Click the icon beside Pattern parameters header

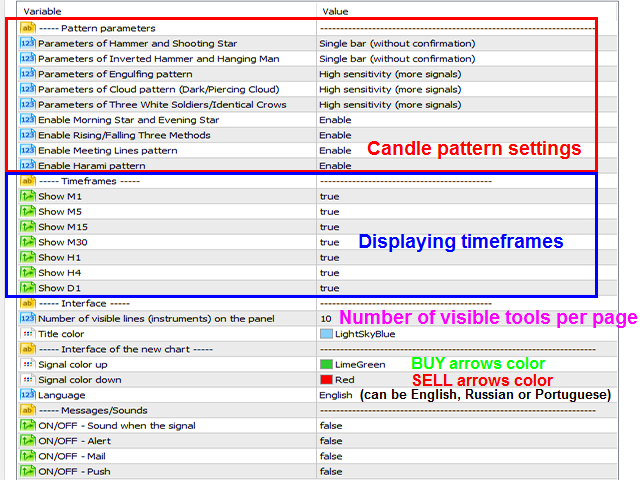coord(27,28)
